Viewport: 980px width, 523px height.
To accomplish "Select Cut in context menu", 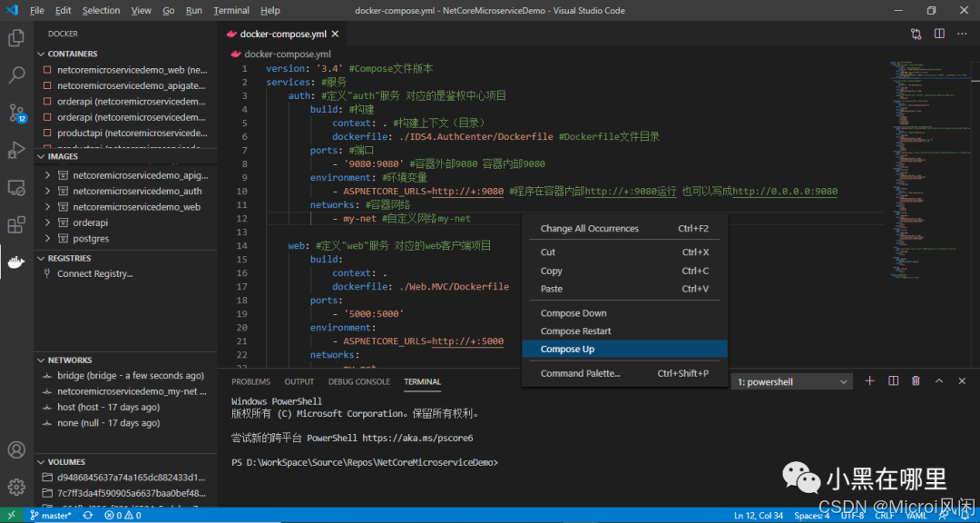I will click(624, 252).
